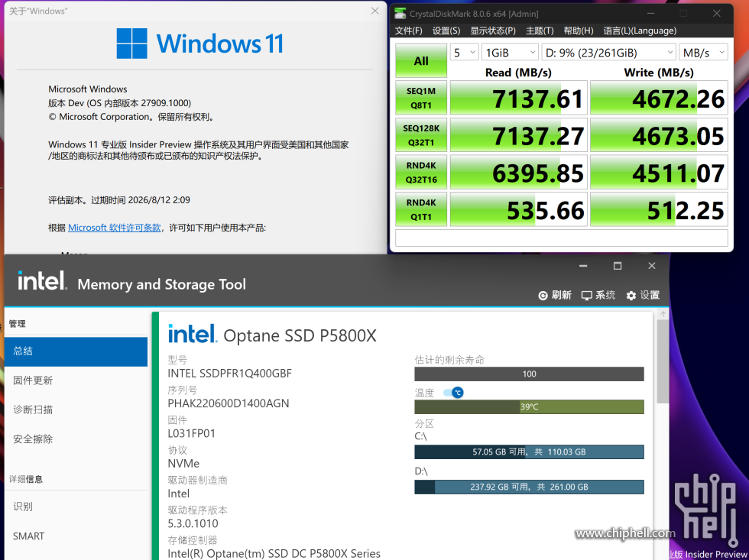Click the RND4K Q1T1 read value 535.66
This screenshot has width=749, height=560.
coord(519,209)
